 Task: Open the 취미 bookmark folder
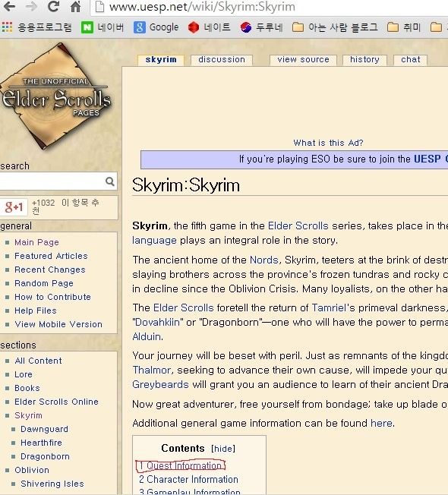coord(404,27)
